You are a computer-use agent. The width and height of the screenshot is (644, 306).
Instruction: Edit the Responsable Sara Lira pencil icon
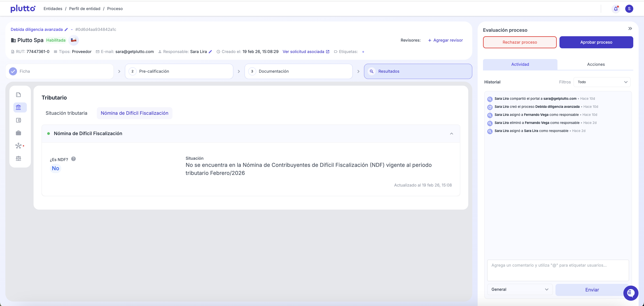(x=210, y=52)
